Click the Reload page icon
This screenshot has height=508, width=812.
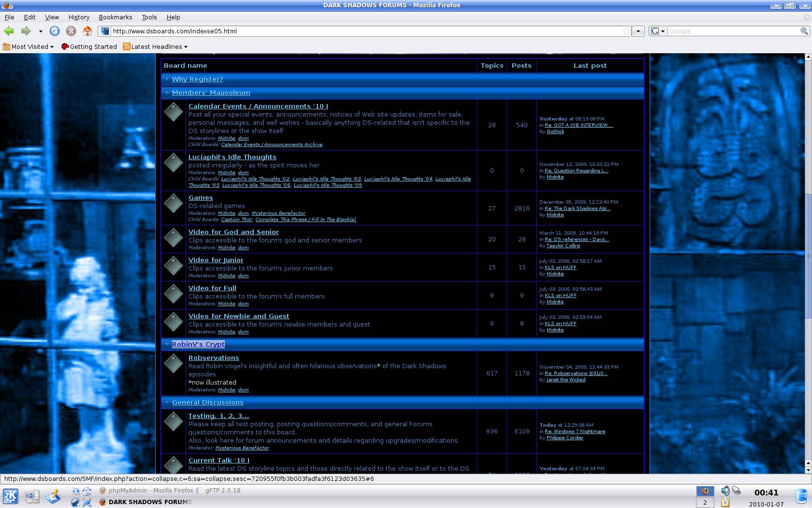point(55,31)
